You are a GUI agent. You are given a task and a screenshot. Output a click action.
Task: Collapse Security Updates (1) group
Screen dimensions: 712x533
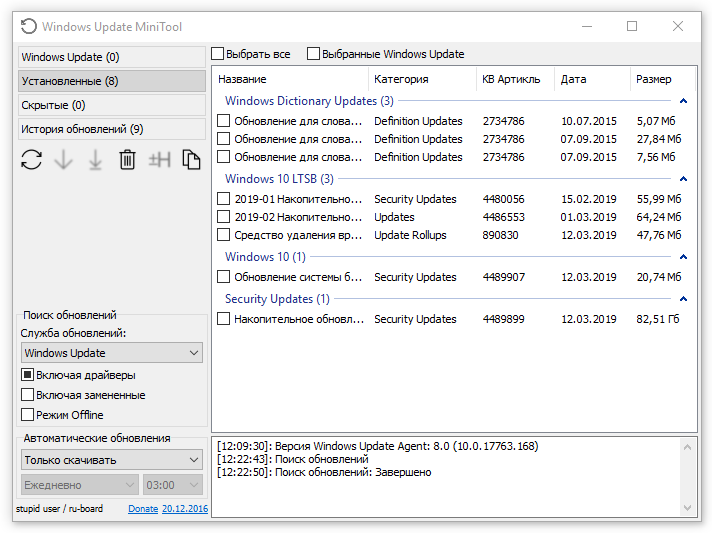pos(683,299)
